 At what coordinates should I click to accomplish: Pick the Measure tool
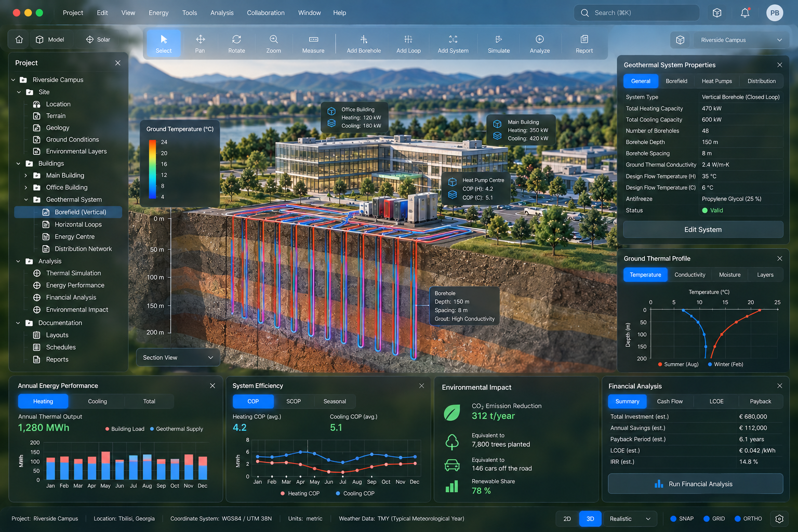(x=313, y=44)
